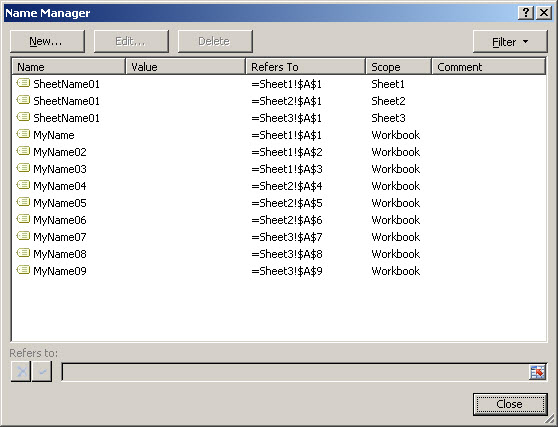Click the Close button

pos(510,404)
